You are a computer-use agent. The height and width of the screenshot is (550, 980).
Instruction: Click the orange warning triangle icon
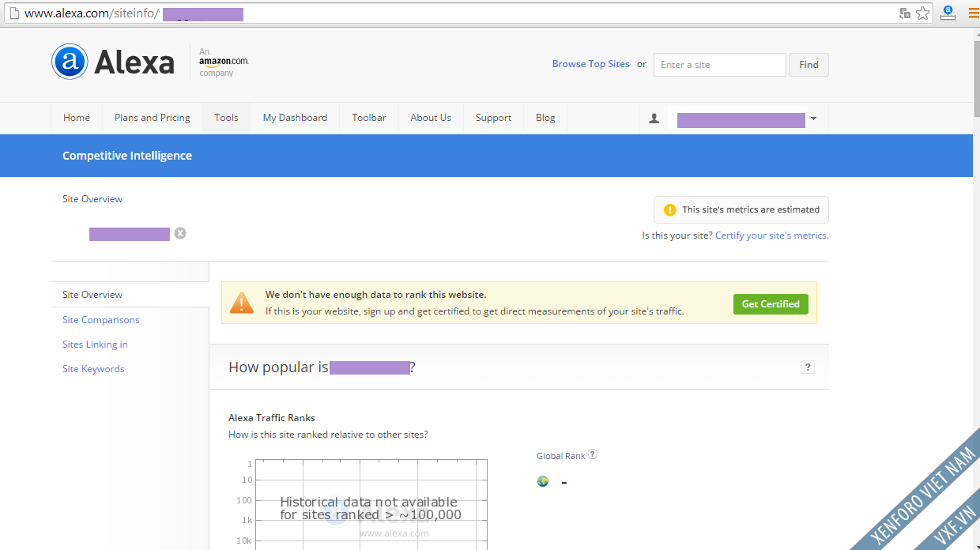click(x=242, y=303)
